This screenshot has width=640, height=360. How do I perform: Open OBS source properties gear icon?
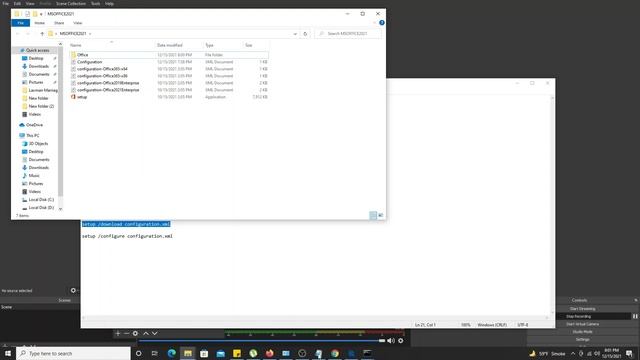[73, 291]
